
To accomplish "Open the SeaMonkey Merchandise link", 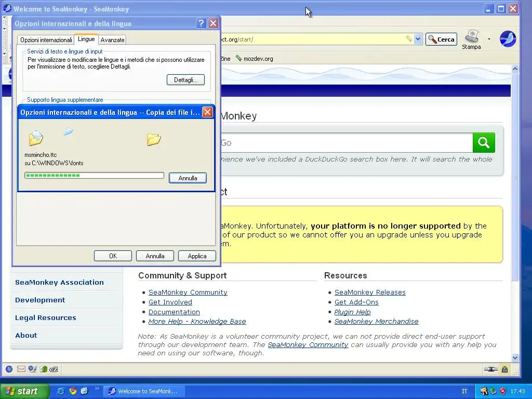I will pos(376,321).
